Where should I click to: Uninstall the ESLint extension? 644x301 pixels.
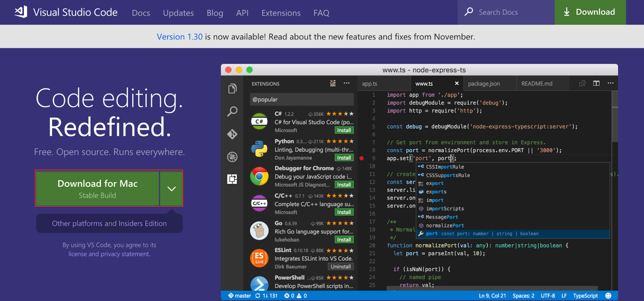click(341, 266)
